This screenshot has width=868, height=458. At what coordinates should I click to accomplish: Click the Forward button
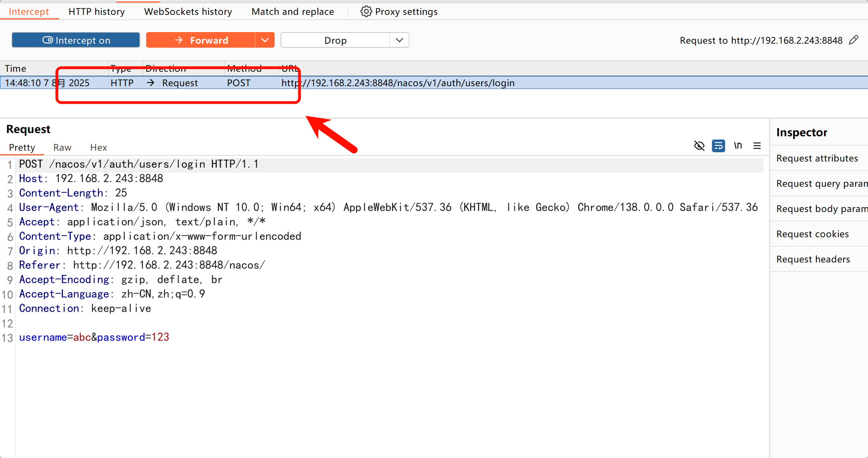[x=201, y=40]
